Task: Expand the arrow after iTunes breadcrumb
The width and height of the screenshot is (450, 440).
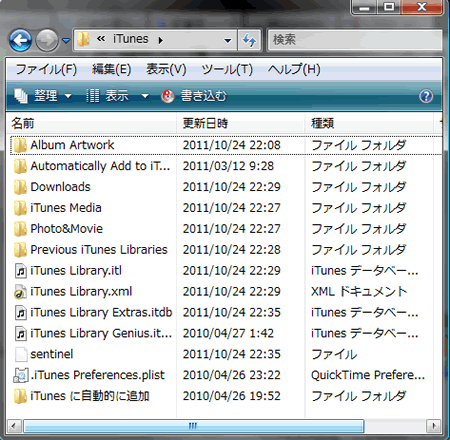Action: (161, 40)
